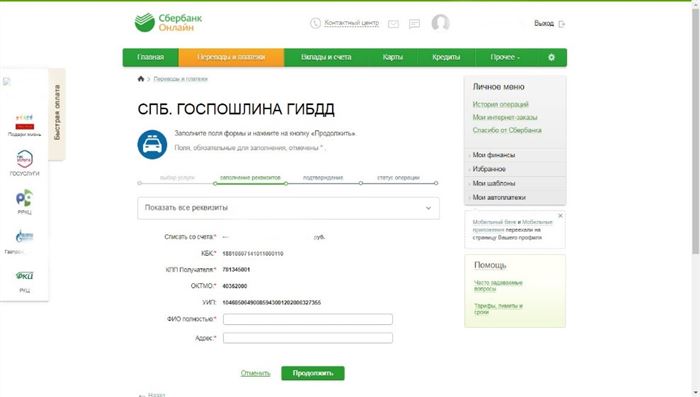Screen dimensions: 700x397
Task: Switch to the Карты tab
Action: [393, 57]
